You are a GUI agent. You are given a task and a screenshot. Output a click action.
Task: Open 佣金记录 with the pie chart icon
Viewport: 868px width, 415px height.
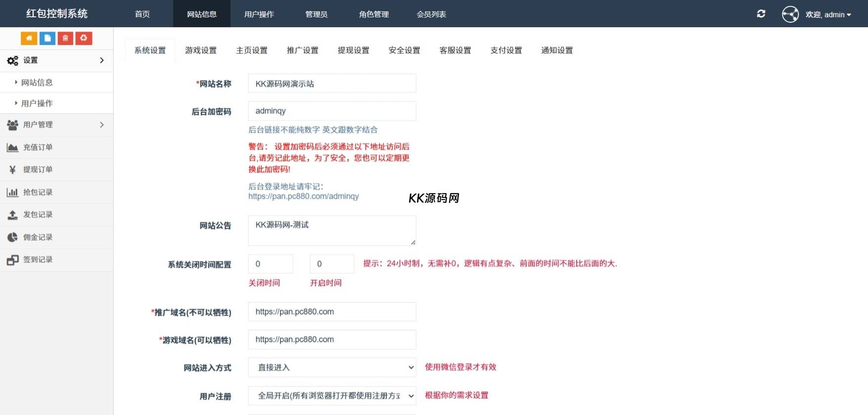[38, 237]
